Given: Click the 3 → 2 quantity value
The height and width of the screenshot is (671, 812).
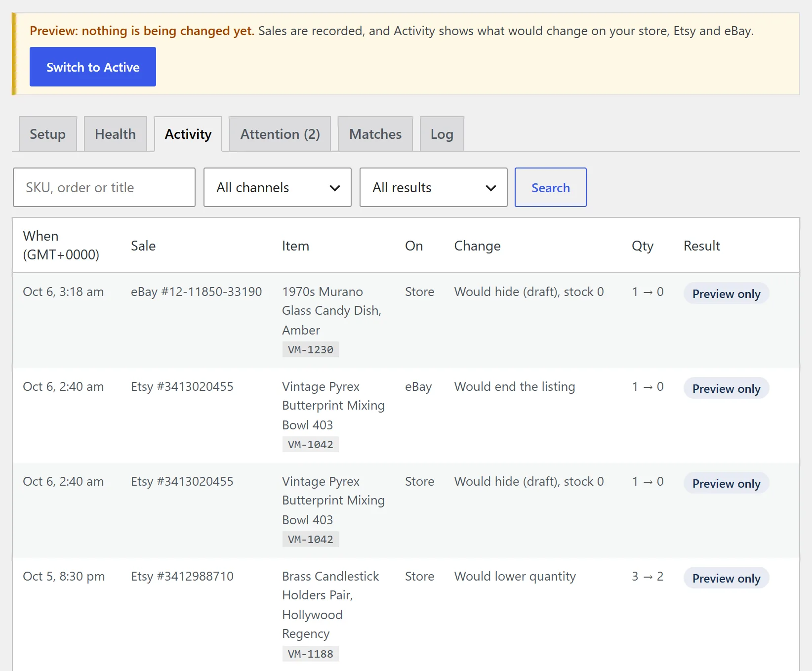Looking at the screenshot, I should click(x=648, y=576).
